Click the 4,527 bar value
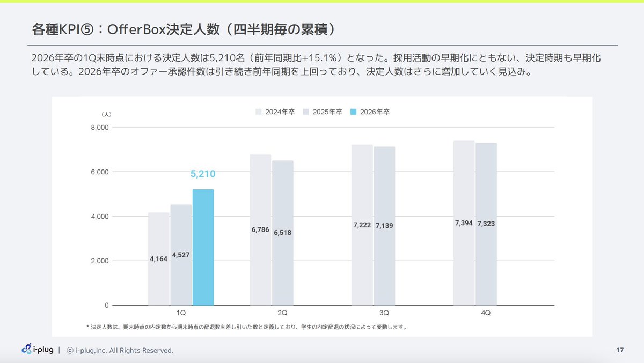 tap(181, 255)
